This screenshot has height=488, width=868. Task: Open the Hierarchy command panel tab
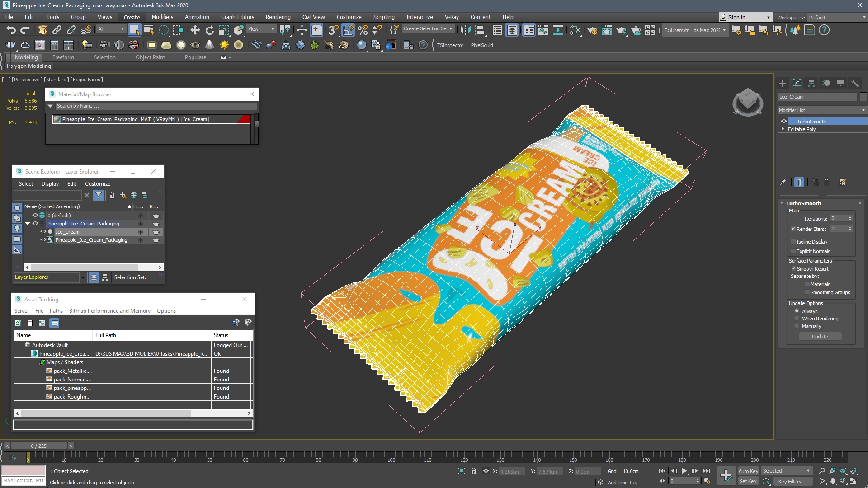click(x=811, y=83)
